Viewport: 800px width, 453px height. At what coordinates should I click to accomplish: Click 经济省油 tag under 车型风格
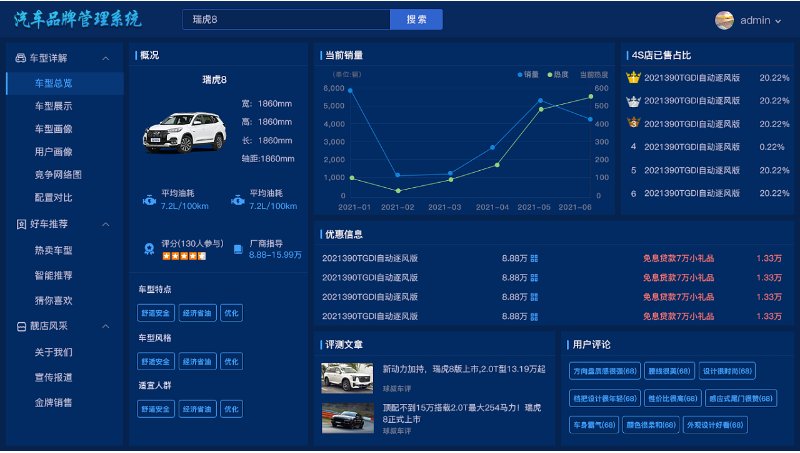pos(197,362)
